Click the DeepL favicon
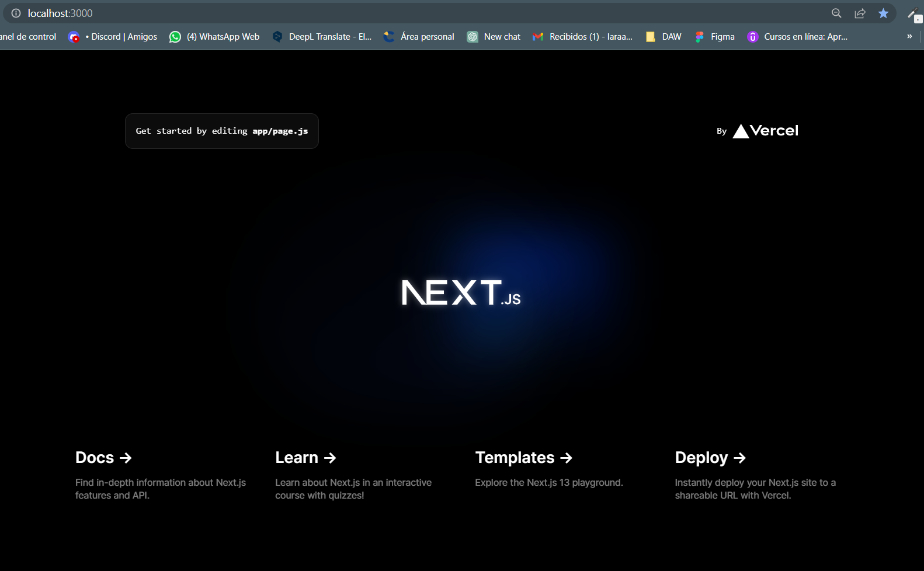The height and width of the screenshot is (571, 924). click(277, 37)
